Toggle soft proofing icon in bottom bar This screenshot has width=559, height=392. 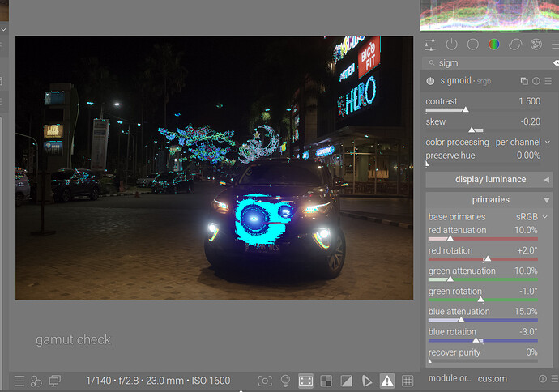coord(367,380)
